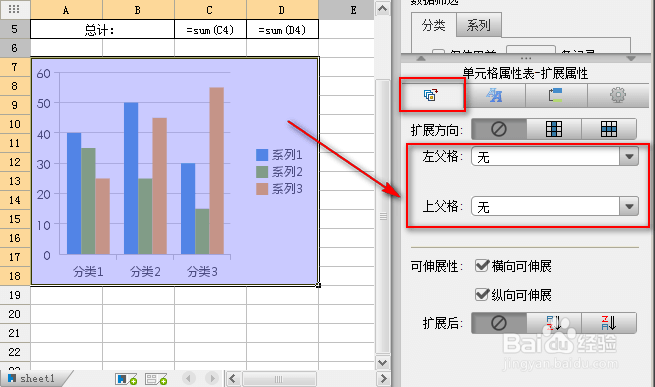The width and height of the screenshot is (655, 387).
Task: Select column C header
Action: (x=210, y=10)
